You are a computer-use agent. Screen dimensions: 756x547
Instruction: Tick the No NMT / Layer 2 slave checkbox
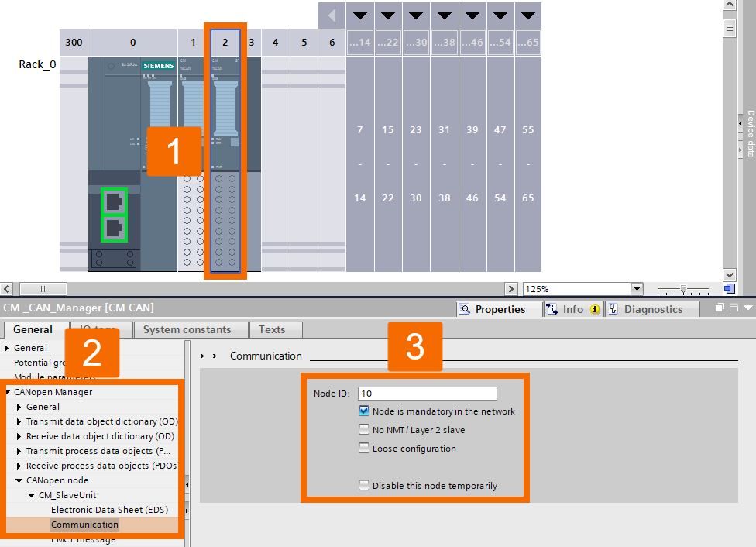pos(364,429)
